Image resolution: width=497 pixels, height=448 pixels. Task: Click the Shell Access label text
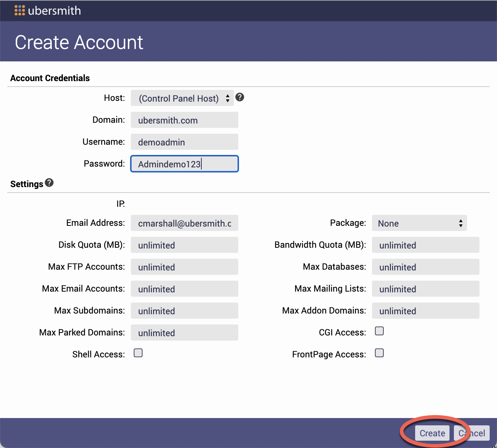[99, 354]
